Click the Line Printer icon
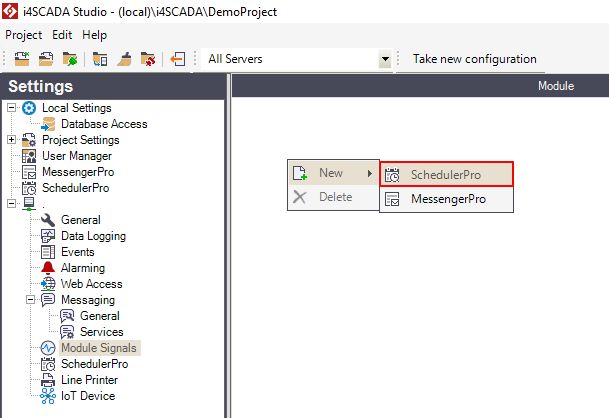The width and height of the screenshot is (609, 418). point(48,380)
